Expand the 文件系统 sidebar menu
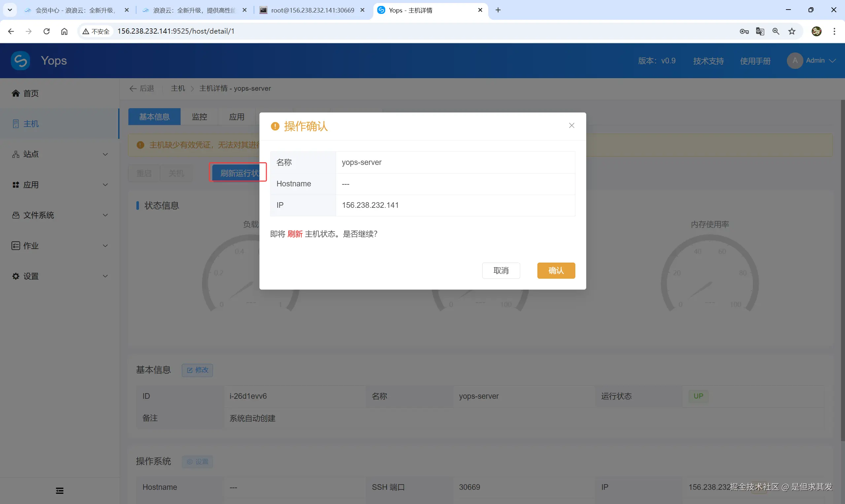 (60, 215)
